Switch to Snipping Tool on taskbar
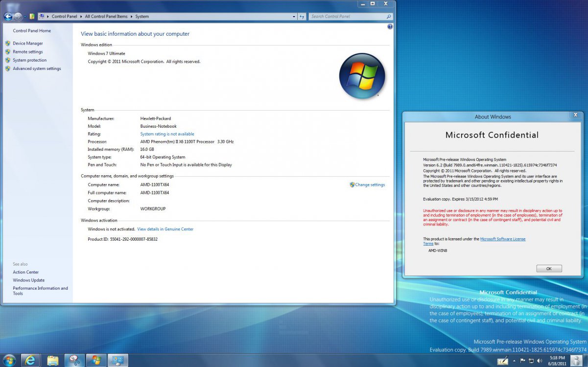Screen dimensions: 588x367 (x=75, y=361)
